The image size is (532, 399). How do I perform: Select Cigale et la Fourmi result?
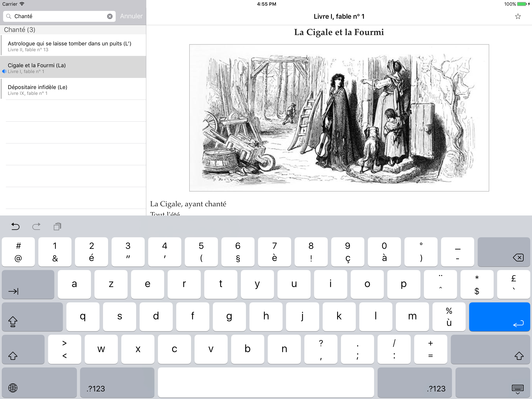73,67
